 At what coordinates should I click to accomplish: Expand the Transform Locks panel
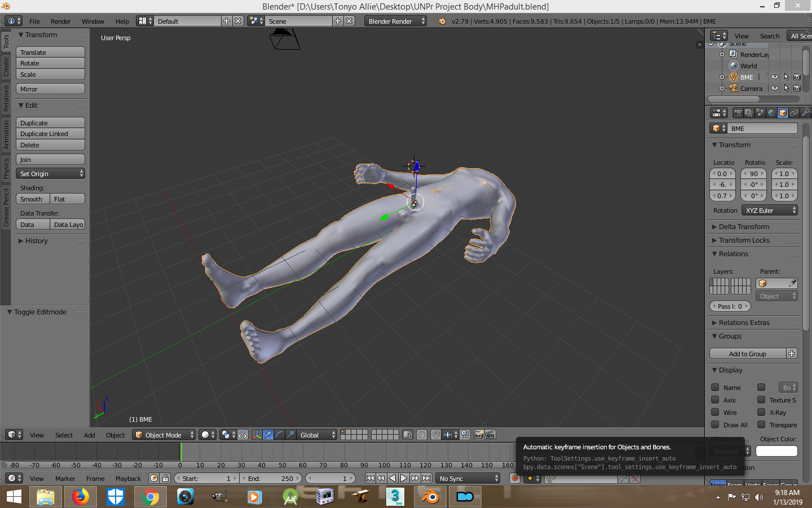point(744,240)
